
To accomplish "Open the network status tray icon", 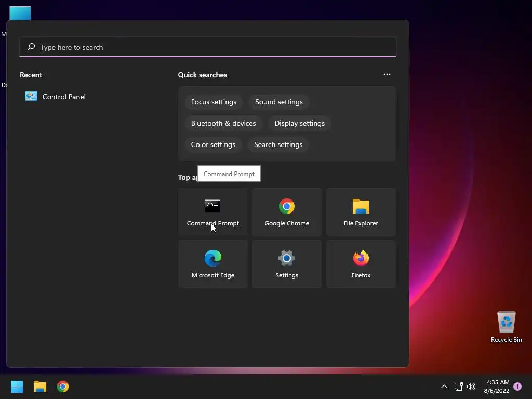I will click(x=458, y=387).
